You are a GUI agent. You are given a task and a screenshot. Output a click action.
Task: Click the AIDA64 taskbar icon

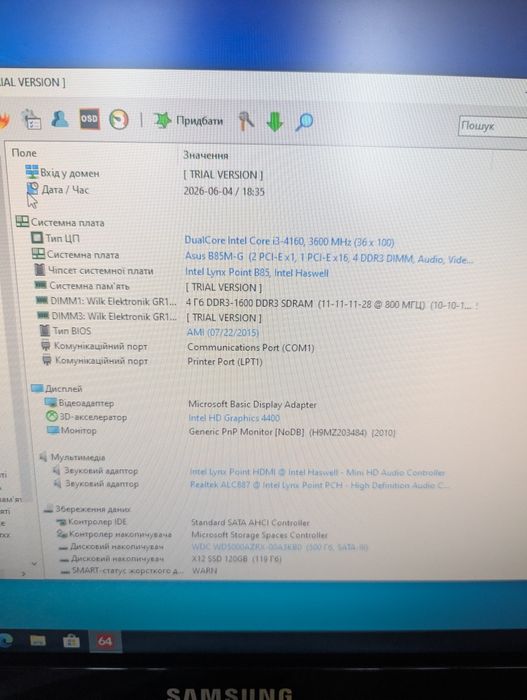pyautogui.click(x=105, y=642)
